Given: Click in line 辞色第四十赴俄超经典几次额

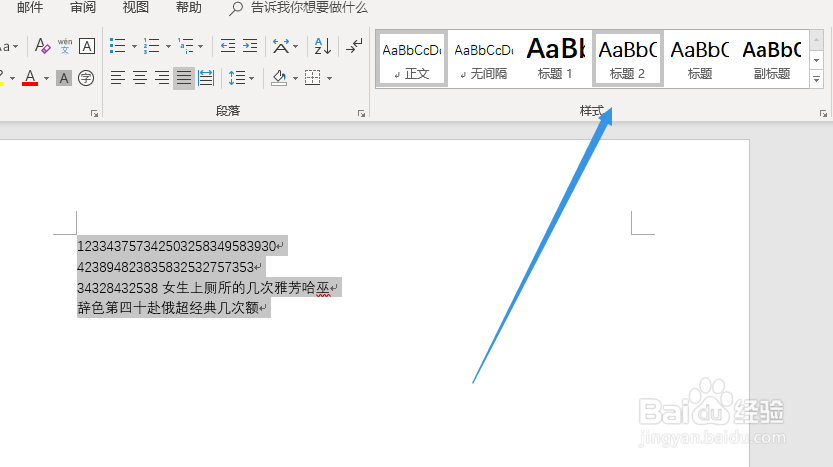Looking at the screenshot, I should [168, 308].
